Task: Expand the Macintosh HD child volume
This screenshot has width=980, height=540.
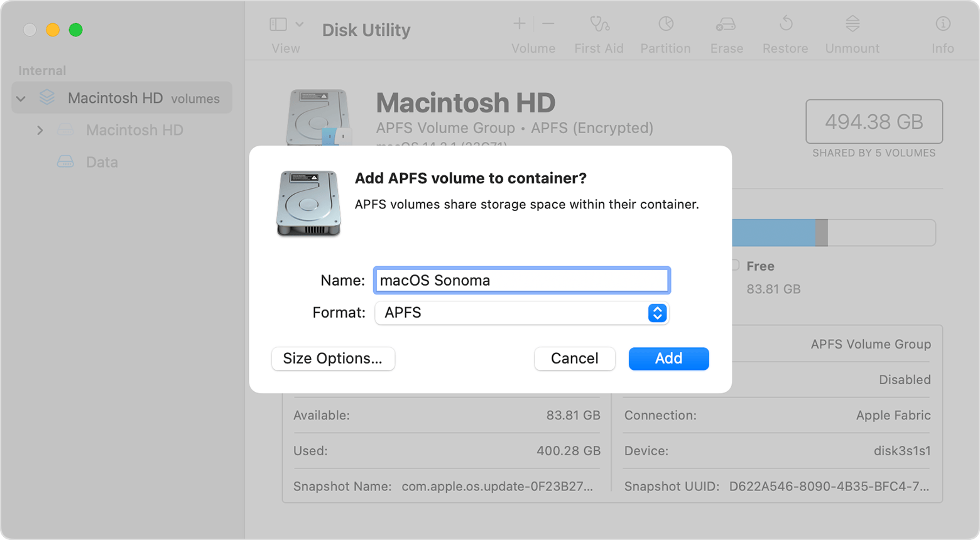Action: pos(40,131)
